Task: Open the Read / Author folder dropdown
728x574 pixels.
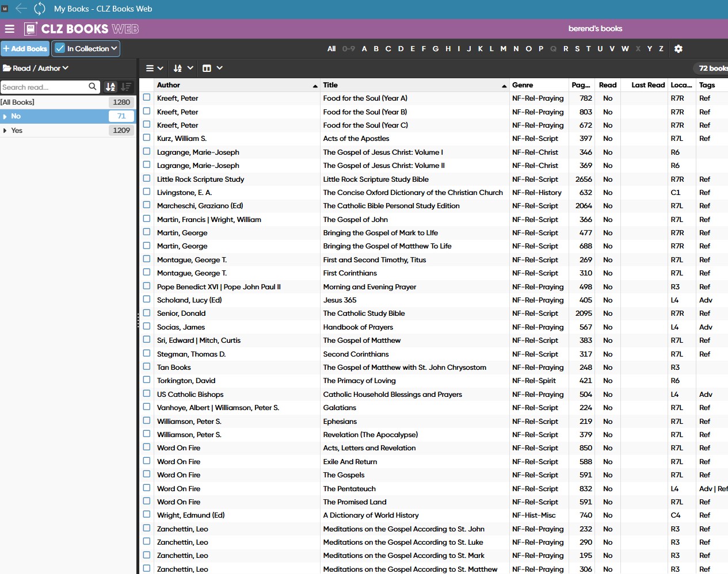Action: [36, 68]
